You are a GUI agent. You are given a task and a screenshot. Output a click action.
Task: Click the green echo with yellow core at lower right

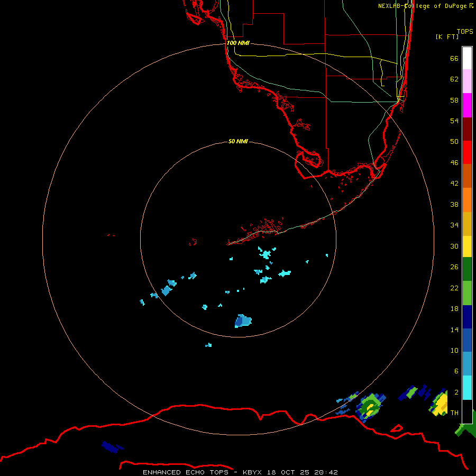pos(371,407)
